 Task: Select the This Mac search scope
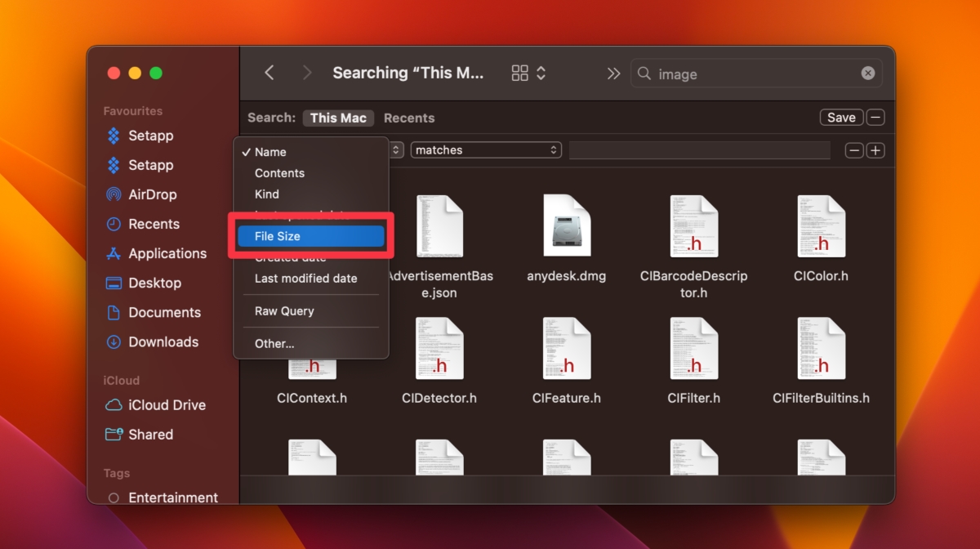338,118
